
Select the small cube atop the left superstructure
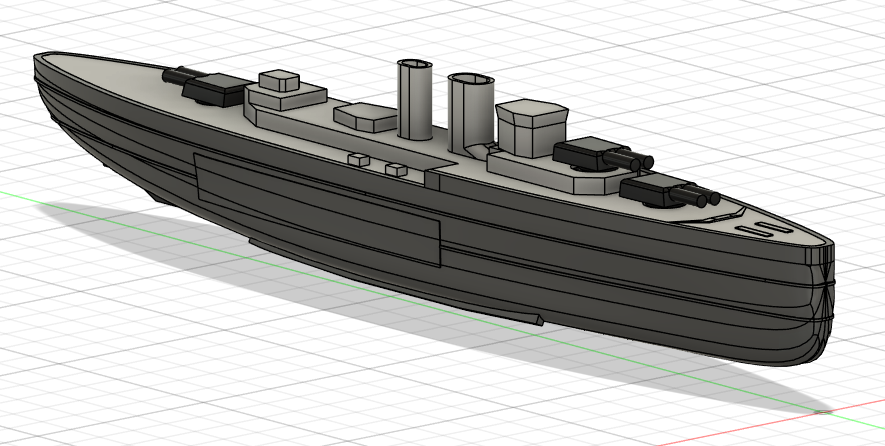coord(279,80)
